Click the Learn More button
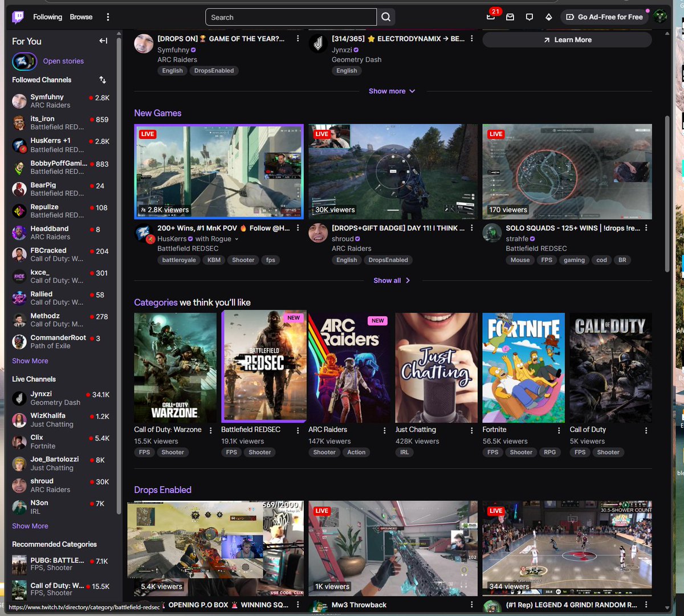The height and width of the screenshot is (616, 684). [567, 40]
